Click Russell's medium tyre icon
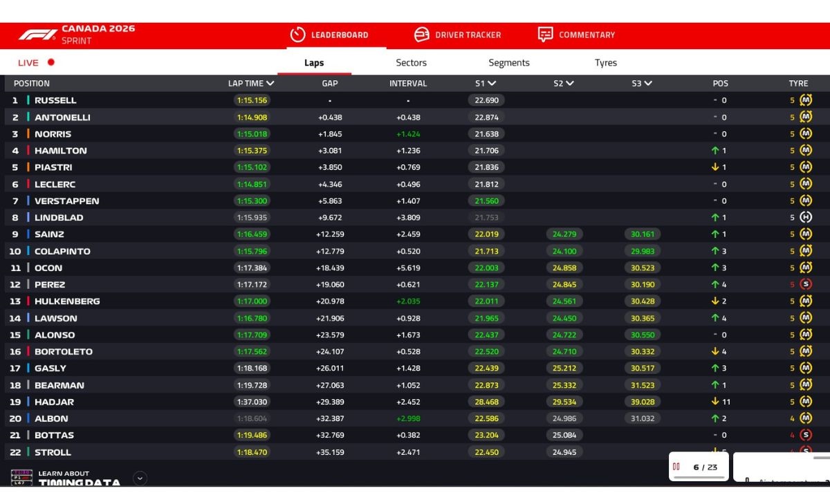The image size is (830, 504). [806, 100]
